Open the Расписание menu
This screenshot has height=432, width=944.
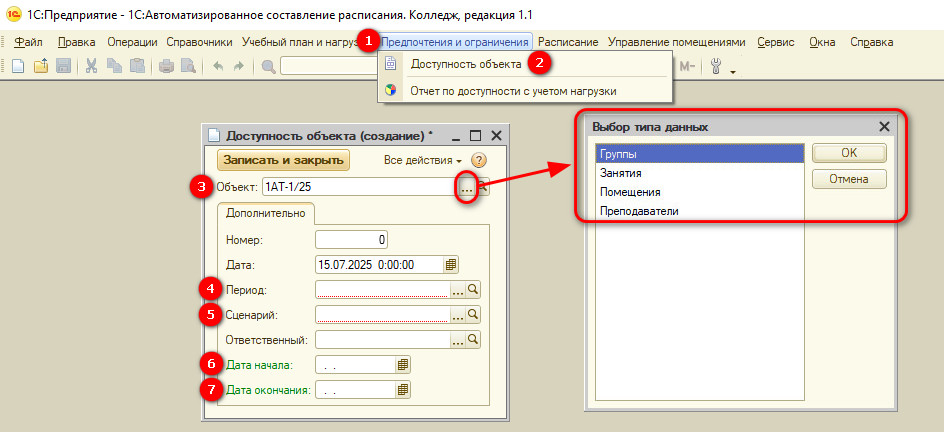point(568,42)
